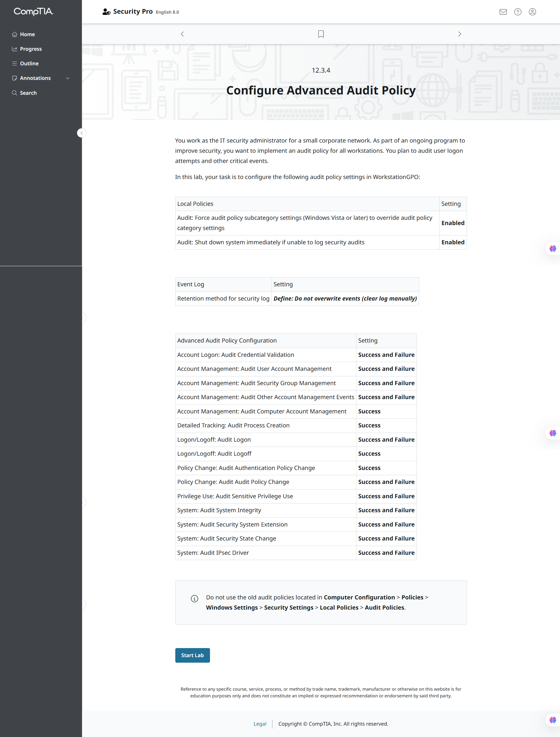Click the bottom brain assistant icon

click(553, 720)
